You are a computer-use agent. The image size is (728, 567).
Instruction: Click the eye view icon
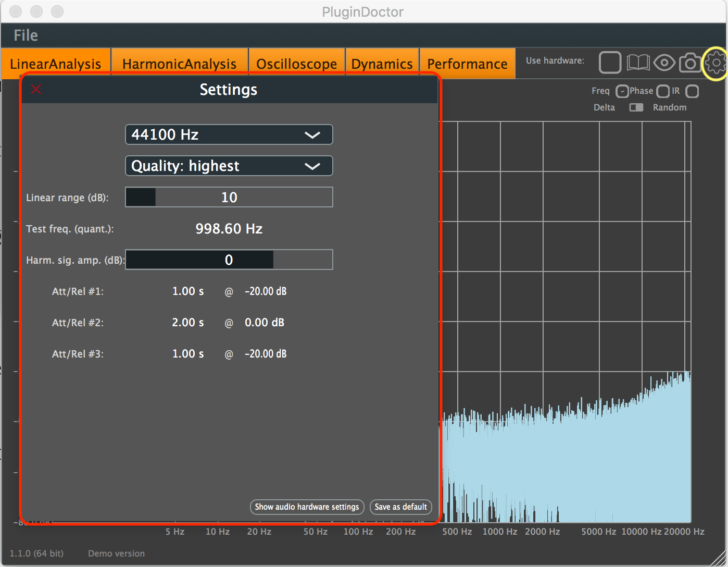(x=664, y=63)
